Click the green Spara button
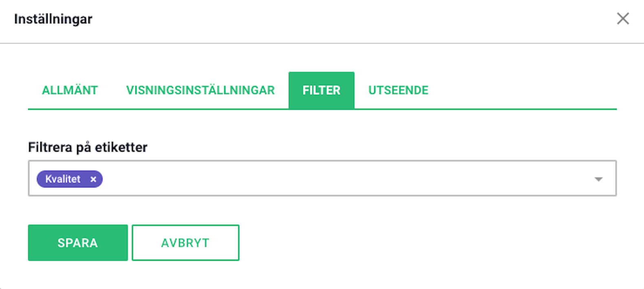The width and height of the screenshot is (644, 289). point(78,242)
